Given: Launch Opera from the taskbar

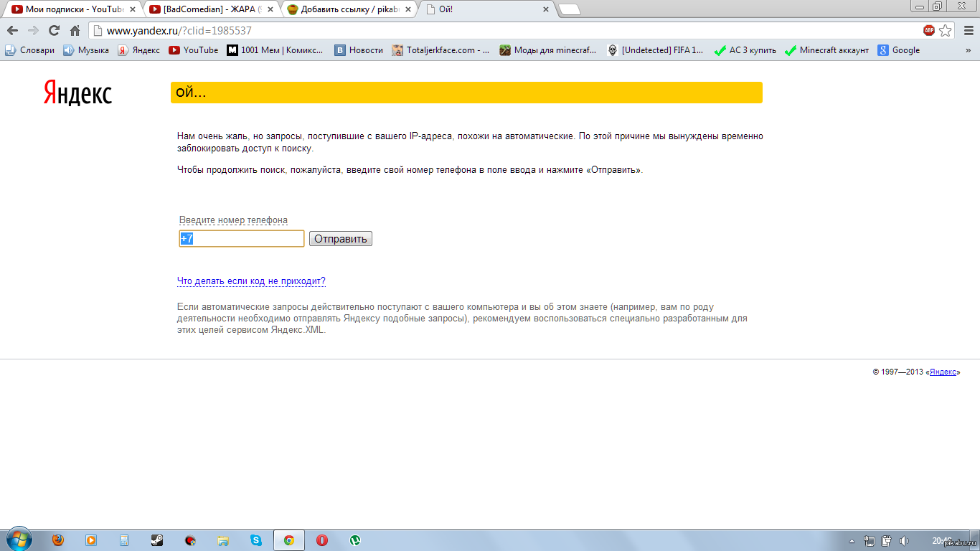Looking at the screenshot, I should point(322,540).
